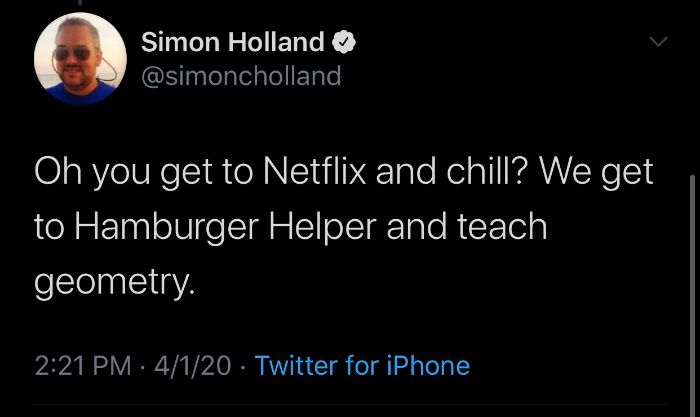
Task: Click the words Oh you starting the tweet
Action: click(92, 173)
